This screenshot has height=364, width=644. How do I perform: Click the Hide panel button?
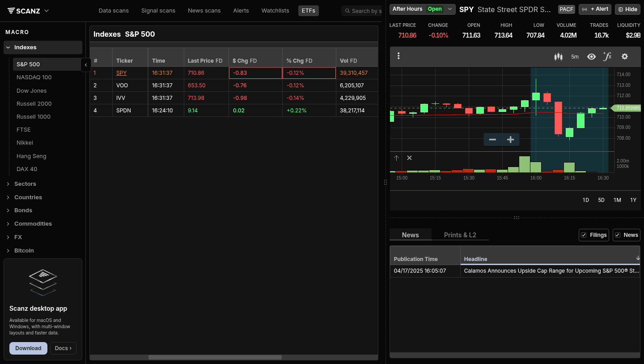click(627, 9)
